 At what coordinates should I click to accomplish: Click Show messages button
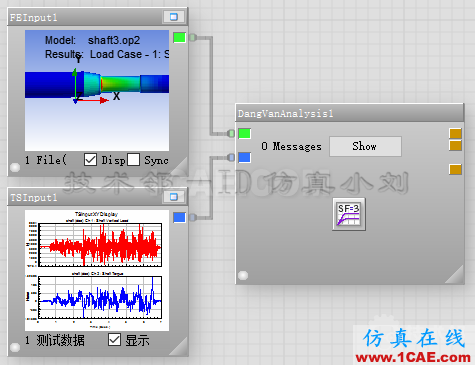click(x=365, y=146)
